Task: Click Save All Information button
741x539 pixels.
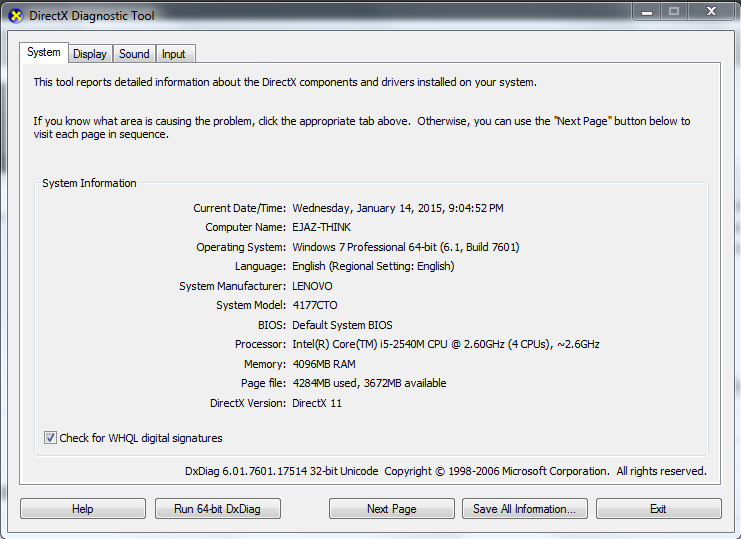Action: (x=525, y=509)
